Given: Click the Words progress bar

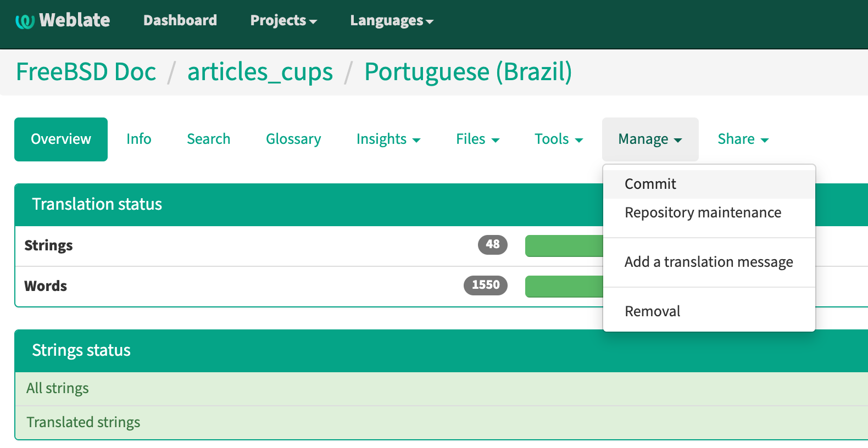Looking at the screenshot, I should 564,286.
